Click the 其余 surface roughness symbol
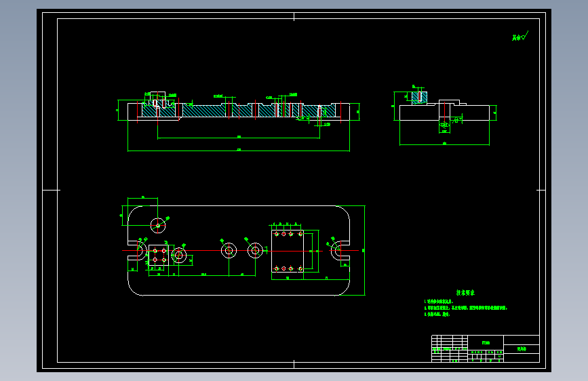The height and width of the screenshot is (381, 588). [x=520, y=37]
